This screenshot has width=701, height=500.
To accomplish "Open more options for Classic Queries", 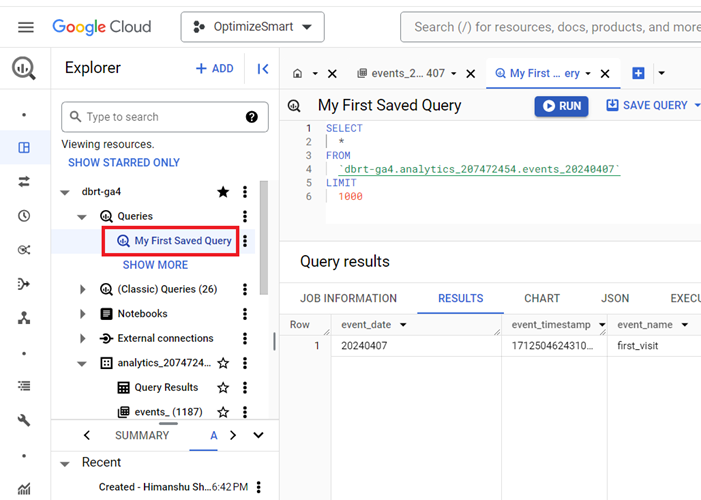I will (x=245, y=289).
